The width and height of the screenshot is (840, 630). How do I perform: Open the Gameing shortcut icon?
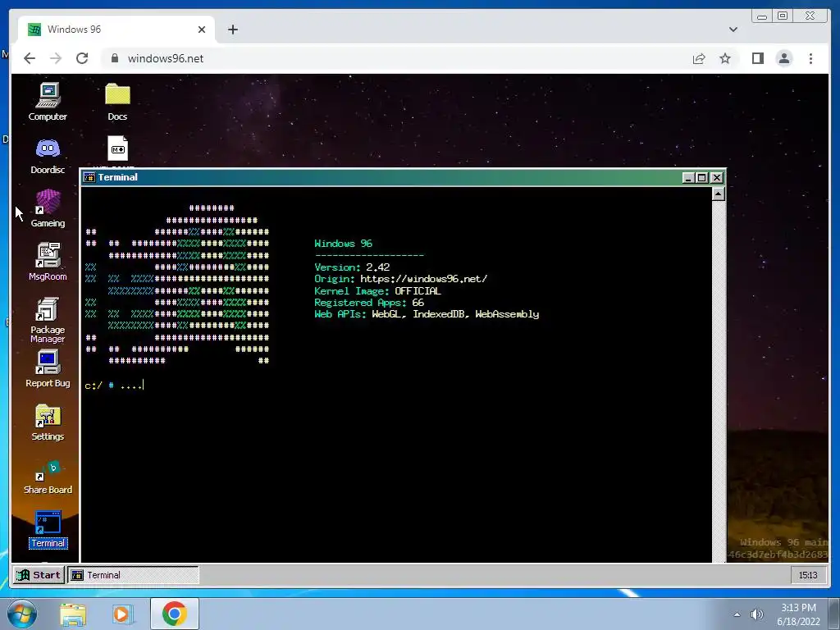[x=48, y=208]
